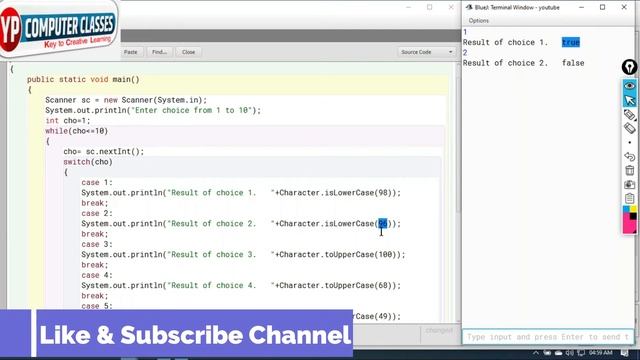Minimize the BlueJ Terminal Window

pos(581,7)
